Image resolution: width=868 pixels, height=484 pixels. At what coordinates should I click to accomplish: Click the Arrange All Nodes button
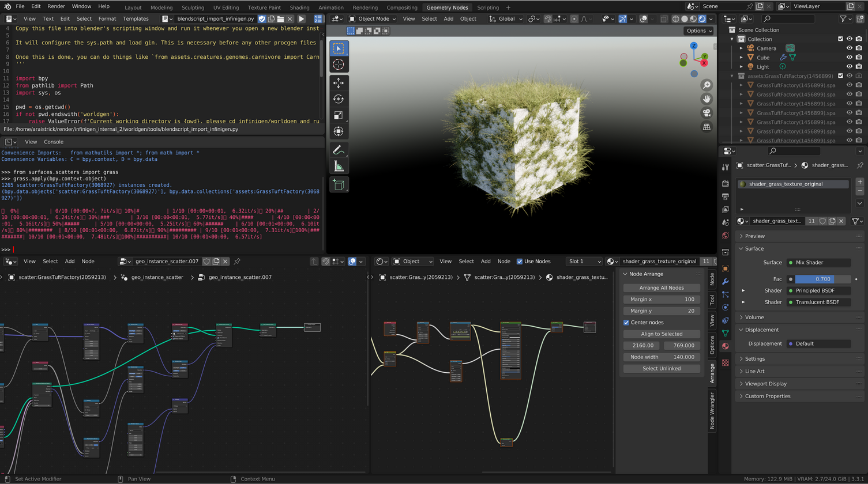tap(662, 288)
